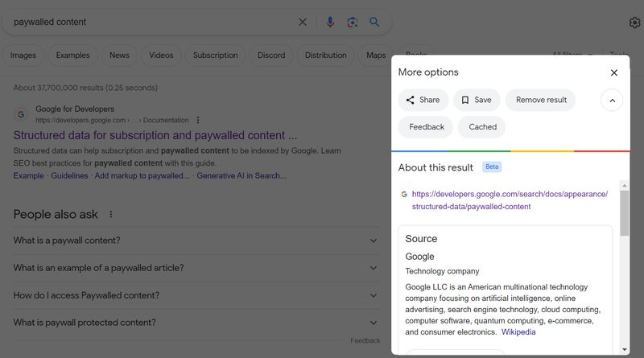Click the Save bookmark button

click(477, 100)
